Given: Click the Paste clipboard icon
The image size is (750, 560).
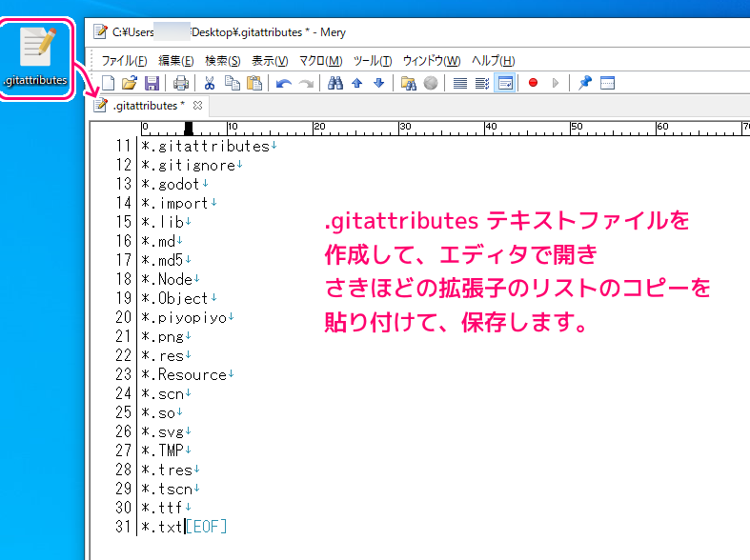Looking at the screenshot, I should (253, 83).
